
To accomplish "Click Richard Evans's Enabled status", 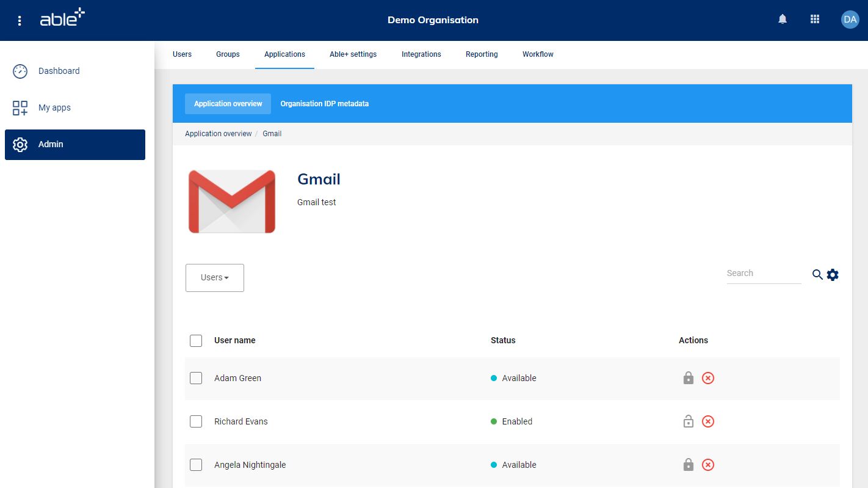I will [512, 421].
